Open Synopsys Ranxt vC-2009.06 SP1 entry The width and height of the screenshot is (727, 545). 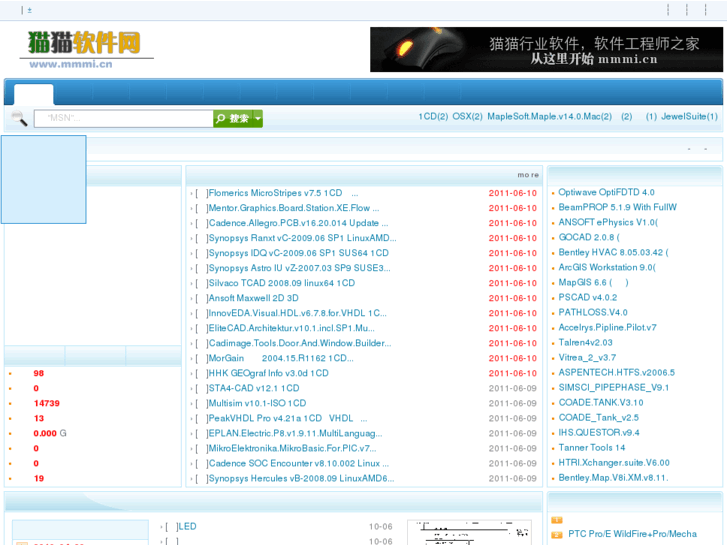[302, 238]
